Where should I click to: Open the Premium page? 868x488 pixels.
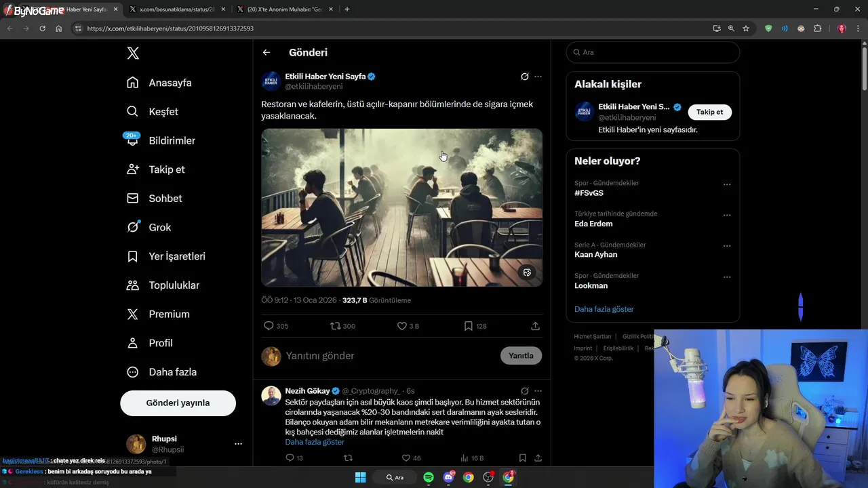158,314
